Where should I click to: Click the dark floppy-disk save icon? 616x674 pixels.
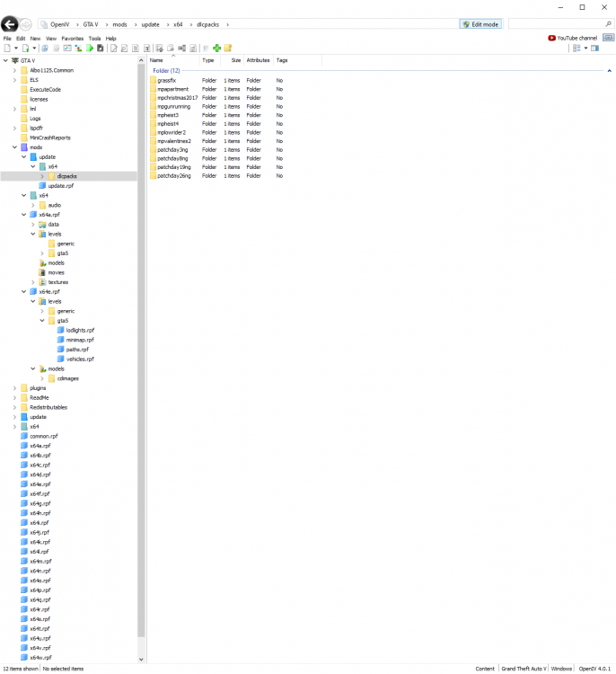click(100, 49)
